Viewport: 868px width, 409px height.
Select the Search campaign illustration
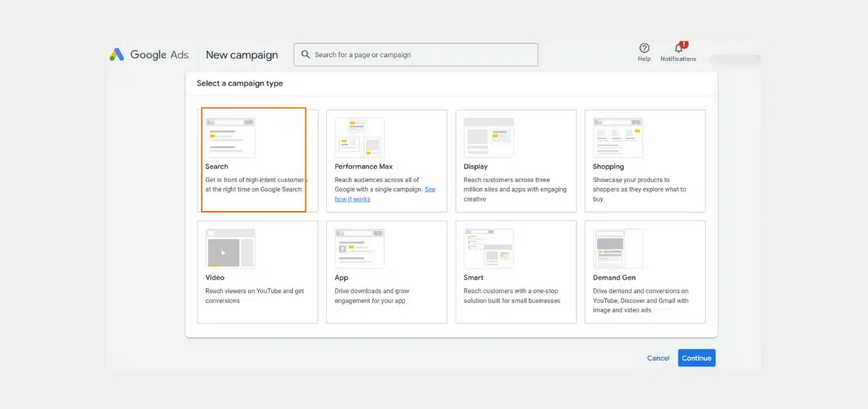(230, 137)
